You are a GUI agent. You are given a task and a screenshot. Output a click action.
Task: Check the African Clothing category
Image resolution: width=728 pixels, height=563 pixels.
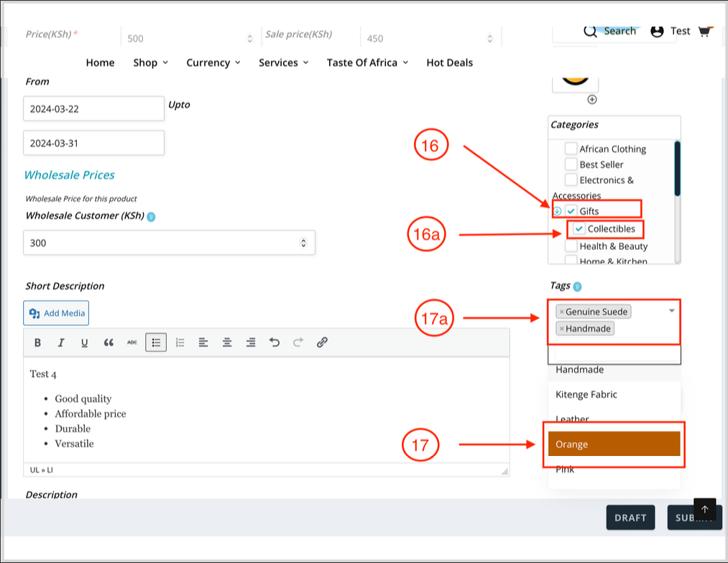(571, 149)
